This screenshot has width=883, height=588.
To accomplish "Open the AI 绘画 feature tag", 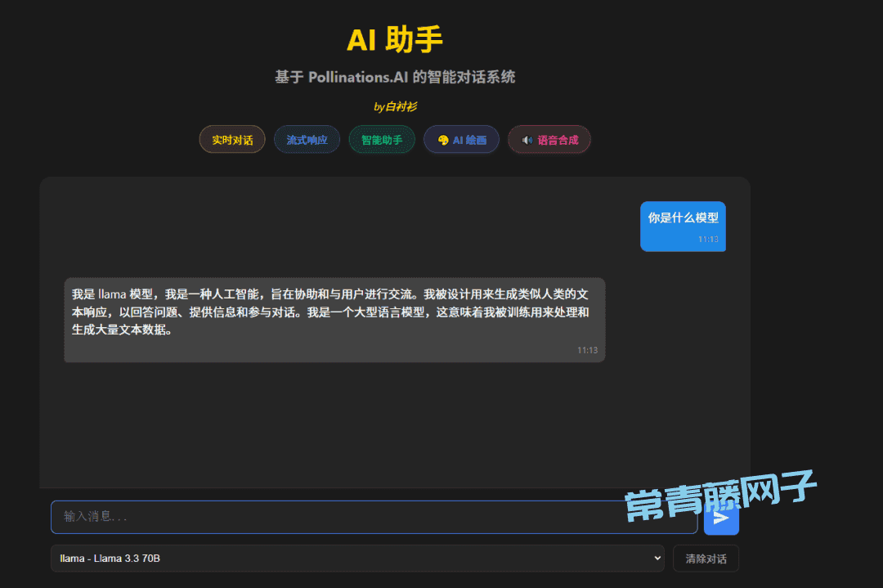I will [461, 140].
